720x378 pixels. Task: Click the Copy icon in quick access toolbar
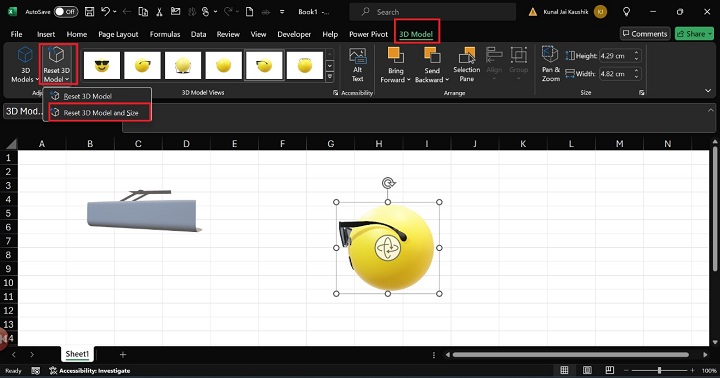[143, 12]
